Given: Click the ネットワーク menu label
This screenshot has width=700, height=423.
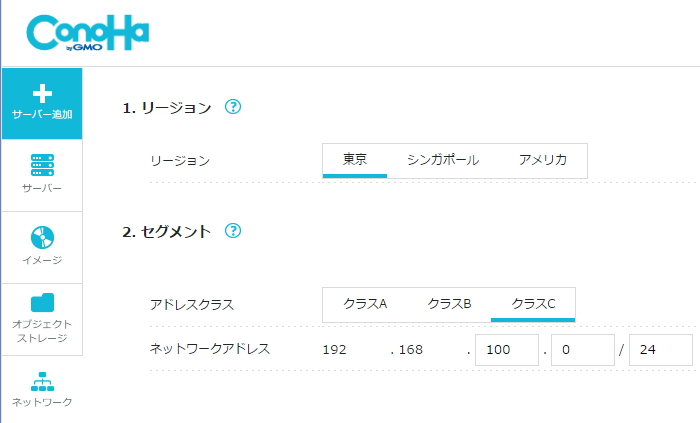Looking at the screenshot, I should (x=41, y=402).
